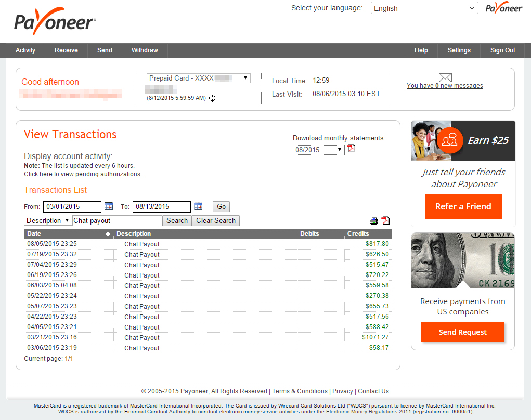
Task: Click the Search button
Action: [177, 221]
